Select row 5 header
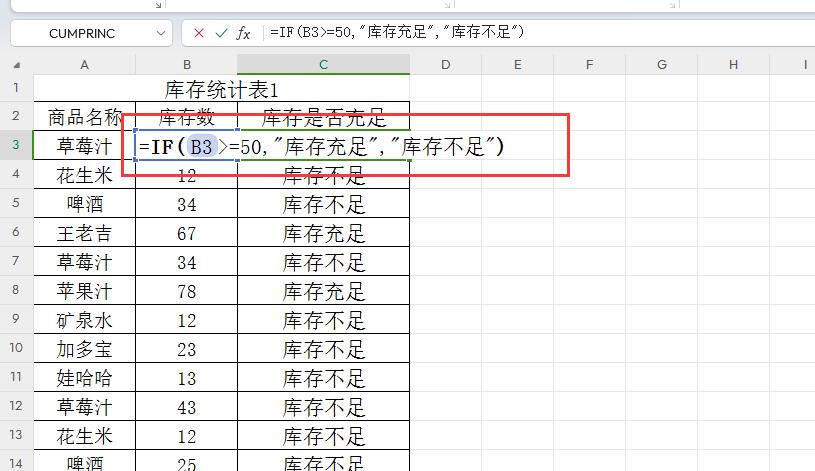The height and width of the screenshot is (471, 815). tap(16, 203)
